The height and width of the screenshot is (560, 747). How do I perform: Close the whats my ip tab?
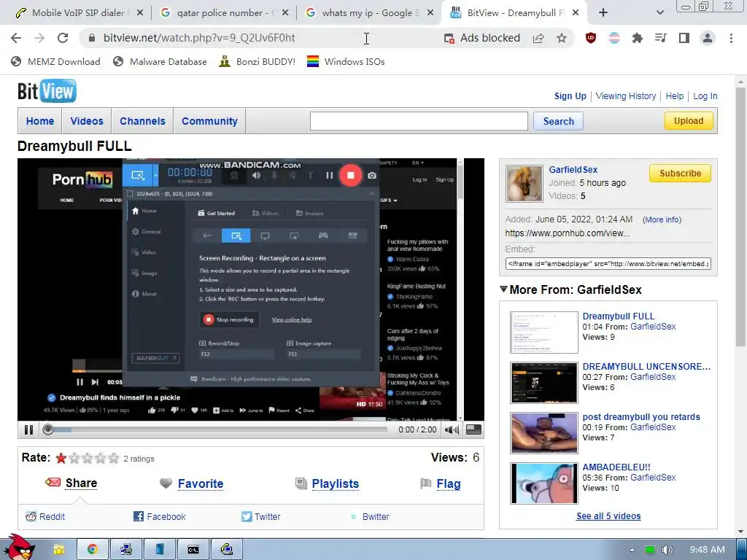pyautogui.click(x=430, y=13)
